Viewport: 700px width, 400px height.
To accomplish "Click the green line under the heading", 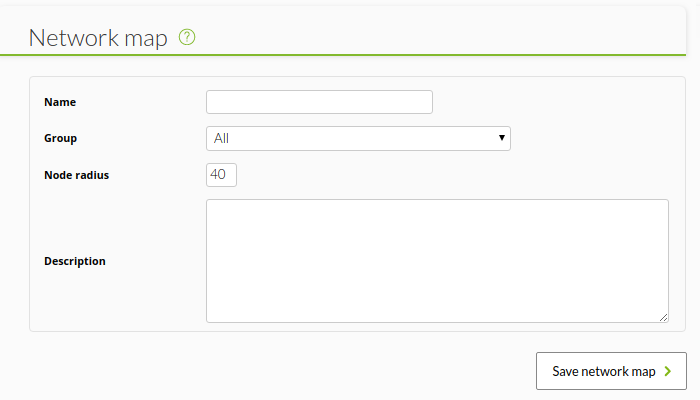I will pyautogui.click(x=343, y=55).
